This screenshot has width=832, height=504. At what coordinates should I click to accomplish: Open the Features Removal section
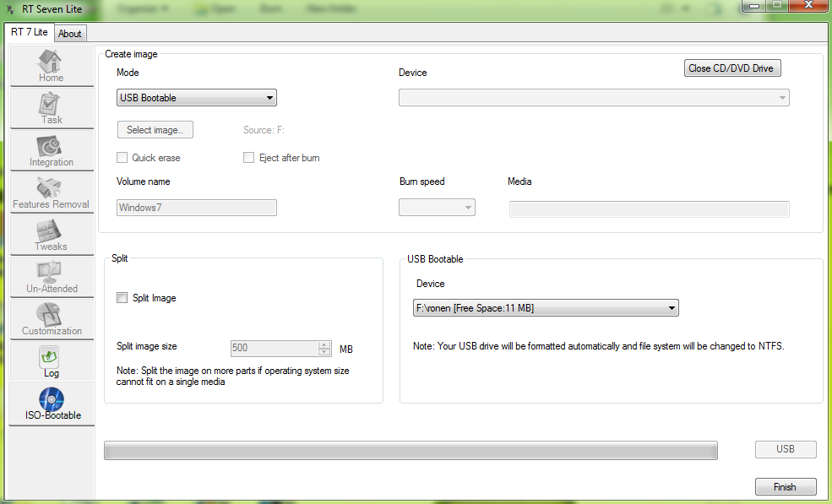52,192
